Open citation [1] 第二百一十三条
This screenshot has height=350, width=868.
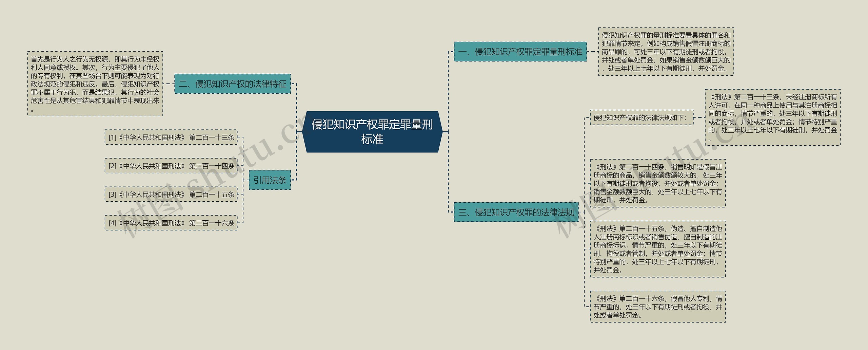click(171, 137)
